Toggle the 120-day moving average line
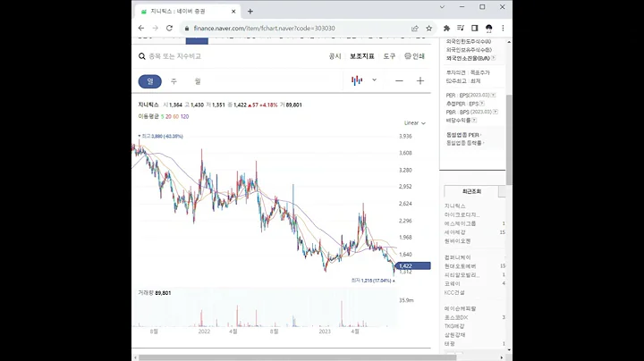 184,116
